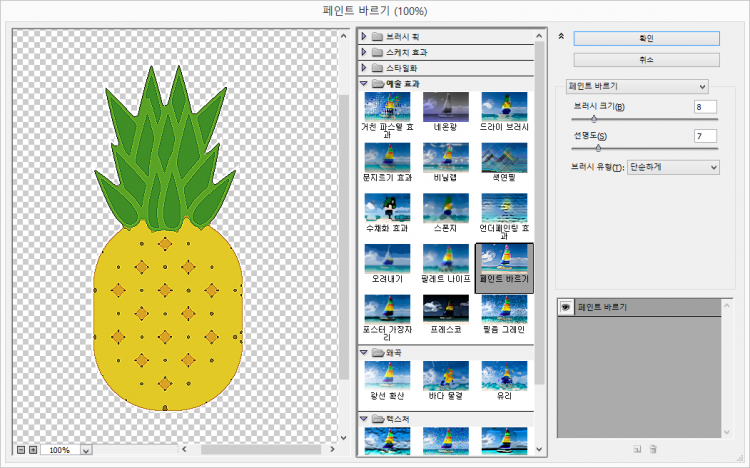Click the 확인 button
The height and width of the screenshot is (468, 750).
(646, 38)
